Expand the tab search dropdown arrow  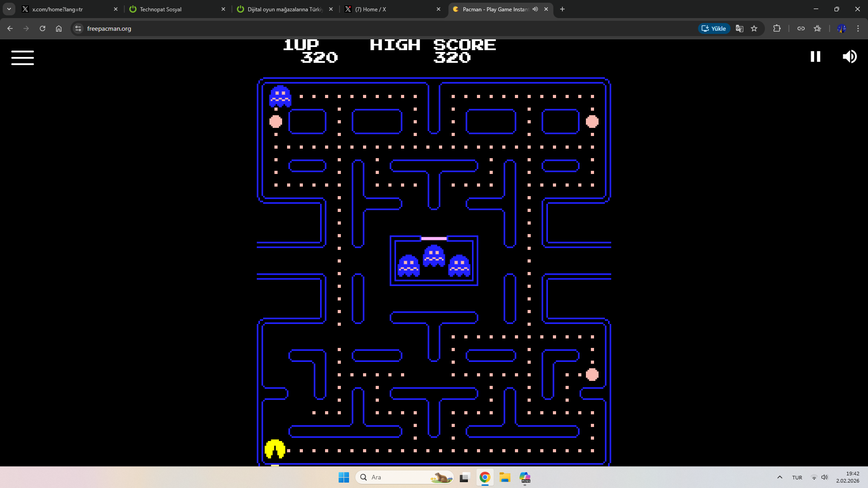(x=9, y=9)
